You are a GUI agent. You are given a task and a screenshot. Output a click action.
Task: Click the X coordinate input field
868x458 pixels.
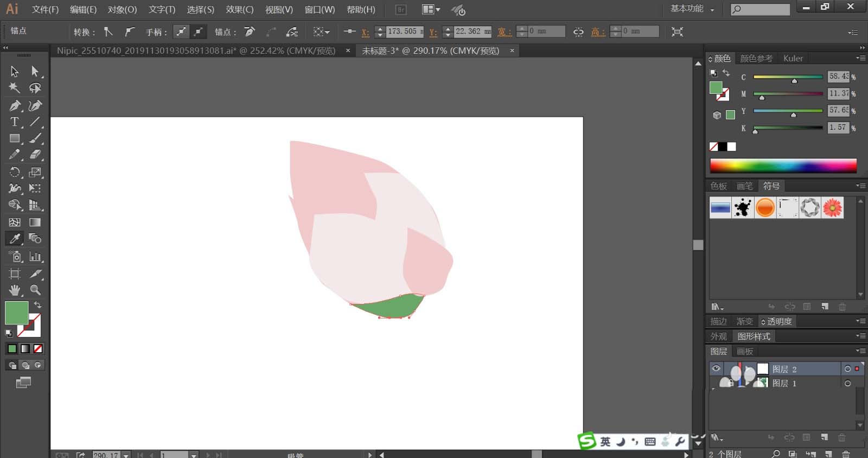pyautogui.click(x=404, y=31)
